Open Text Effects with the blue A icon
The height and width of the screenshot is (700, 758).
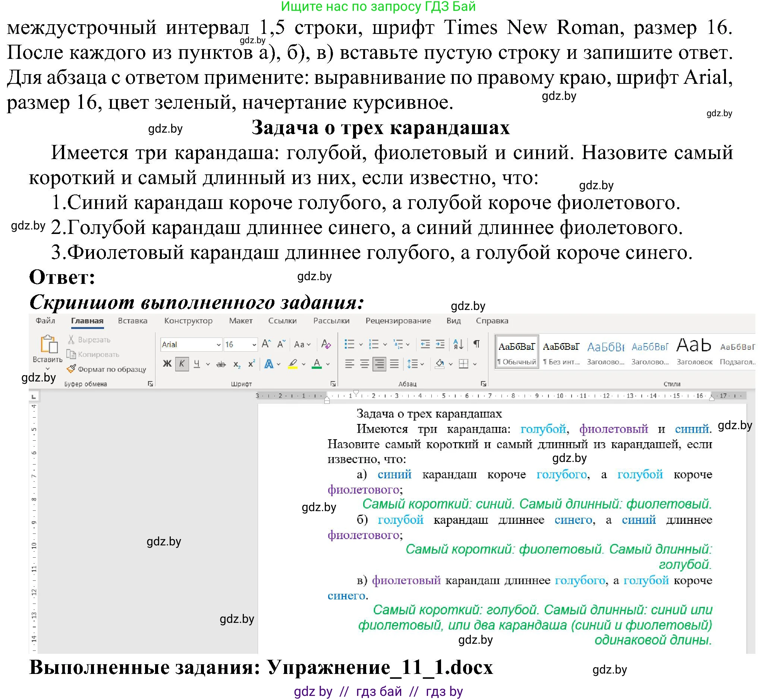tap(268, 364)
